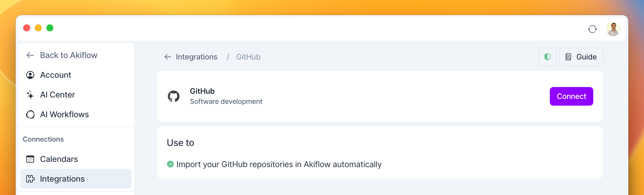Click the green shield security icon

547,57
